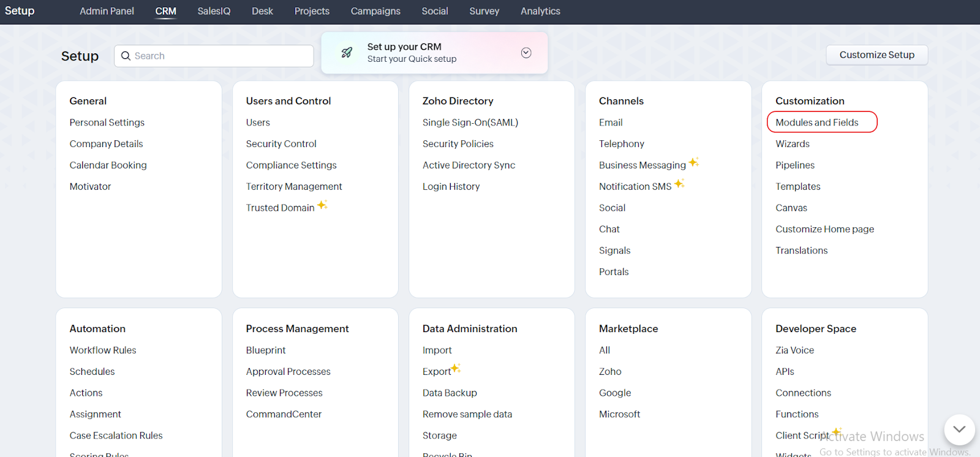This screenshot has height=457, width=980.
Task: Open the SalesIQ tab
Action: click(x=214, y=11)
